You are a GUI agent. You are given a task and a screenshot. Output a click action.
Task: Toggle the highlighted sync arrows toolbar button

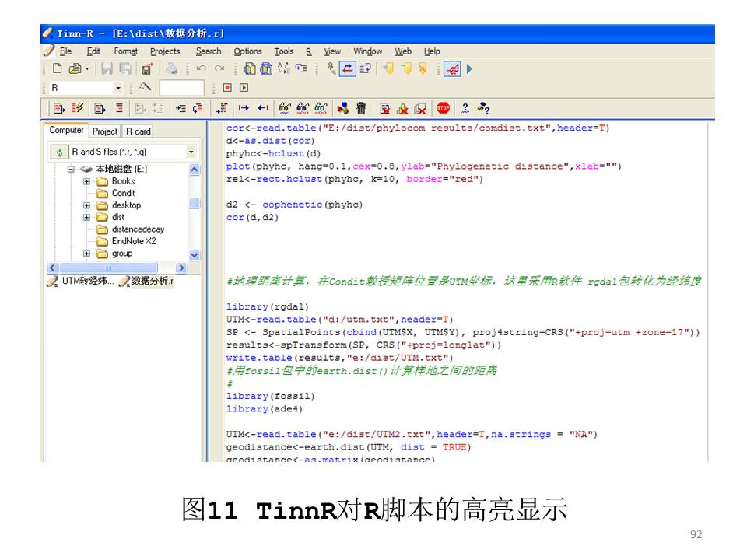point(348,69)
